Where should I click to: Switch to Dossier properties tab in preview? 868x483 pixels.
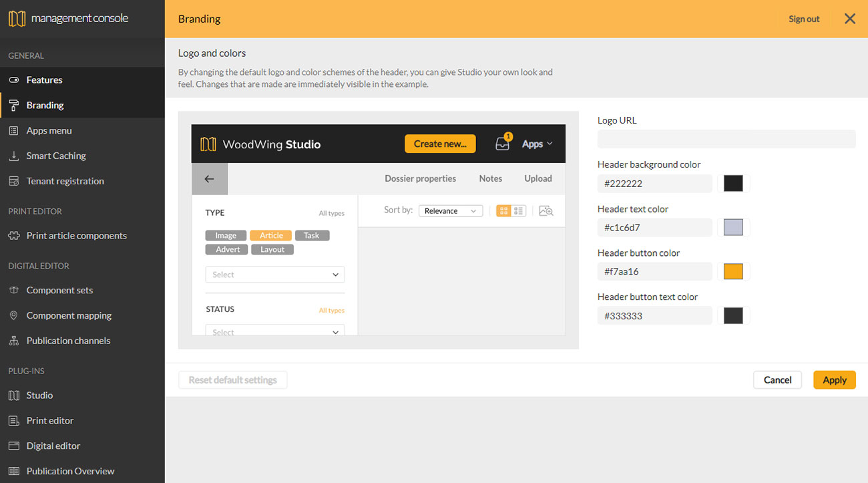[421, 179]
